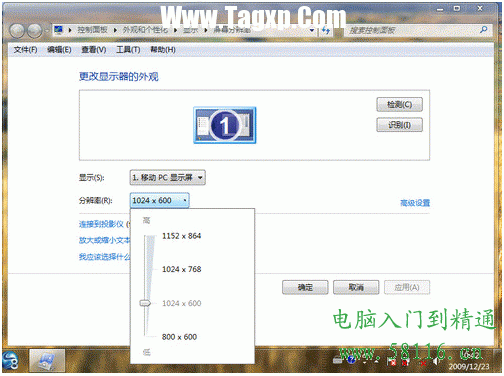This screenshot has height=376, width=504.
Task: Click the 2009/12/23 taskbar date
Action: pos(469,367)
